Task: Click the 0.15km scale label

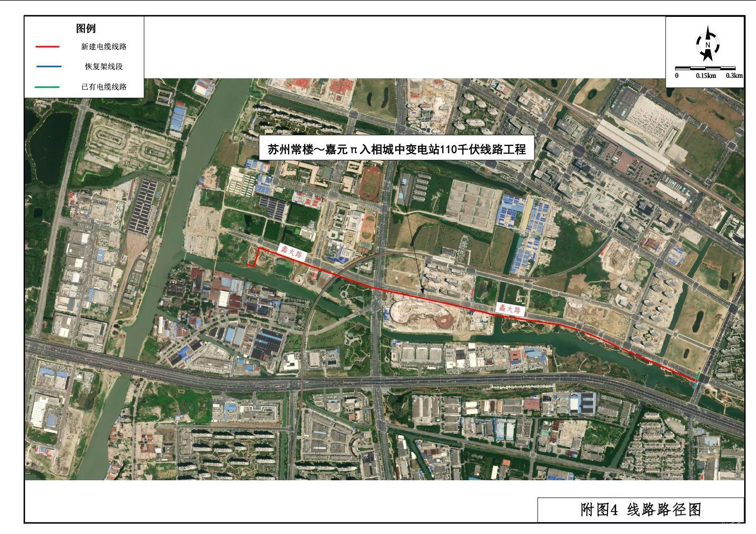Action: pyautogui.click(x=706, y=76)
